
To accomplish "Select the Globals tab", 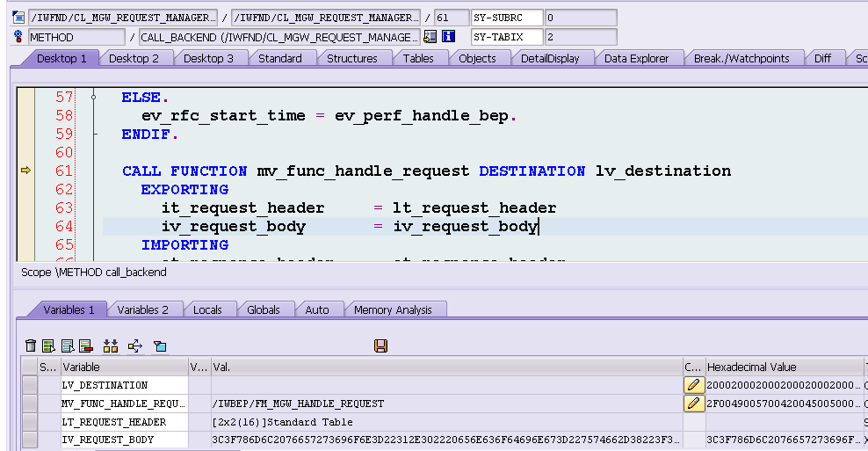I will click(x=264, y=309).
